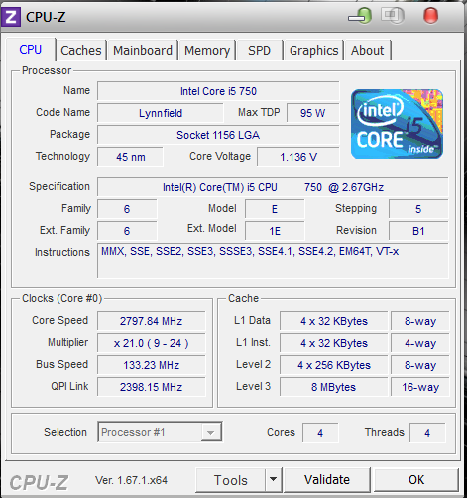Select the SPD tab
The height and width of the screenshot is (498, 470).
tap(259, 51)
